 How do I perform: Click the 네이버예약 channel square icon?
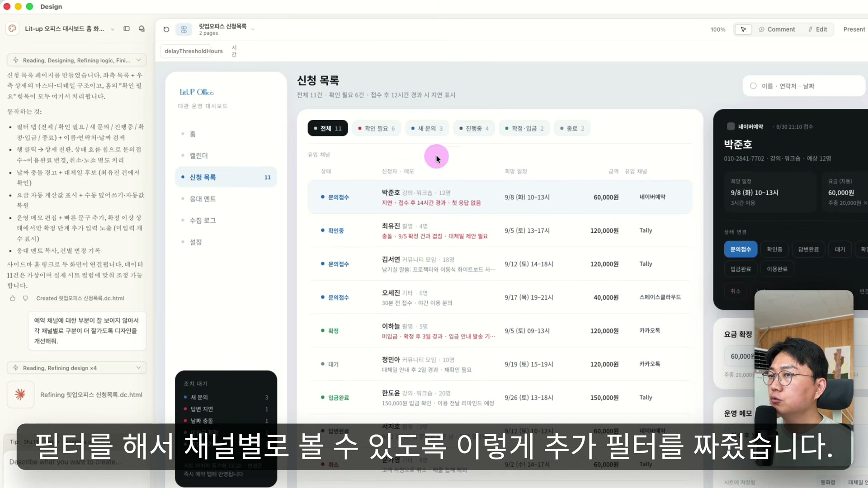731,127
